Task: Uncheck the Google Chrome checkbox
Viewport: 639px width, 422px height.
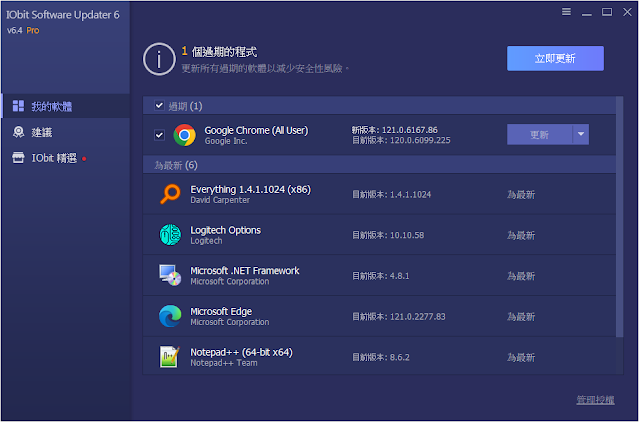Action: point(159,135)
